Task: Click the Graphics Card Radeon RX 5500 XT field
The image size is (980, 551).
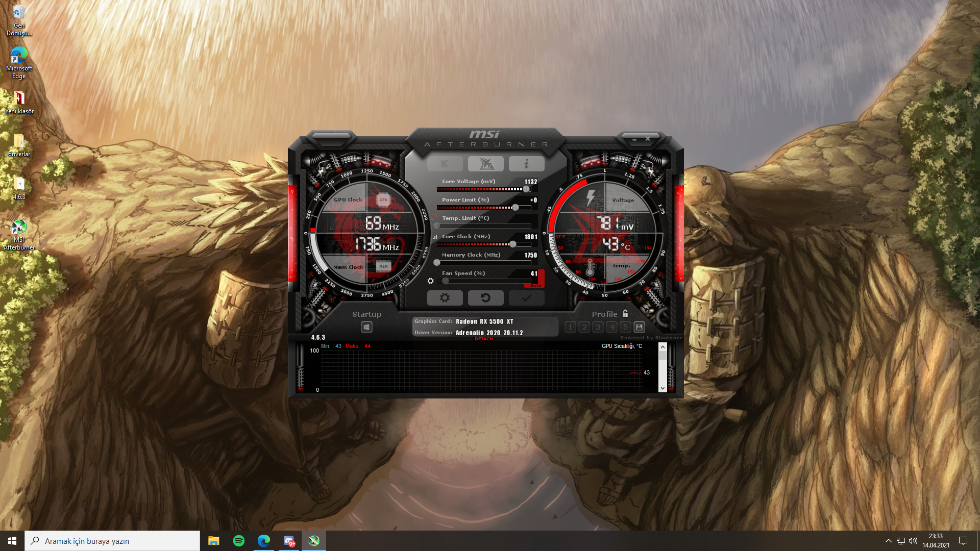Action: [484, 321]
